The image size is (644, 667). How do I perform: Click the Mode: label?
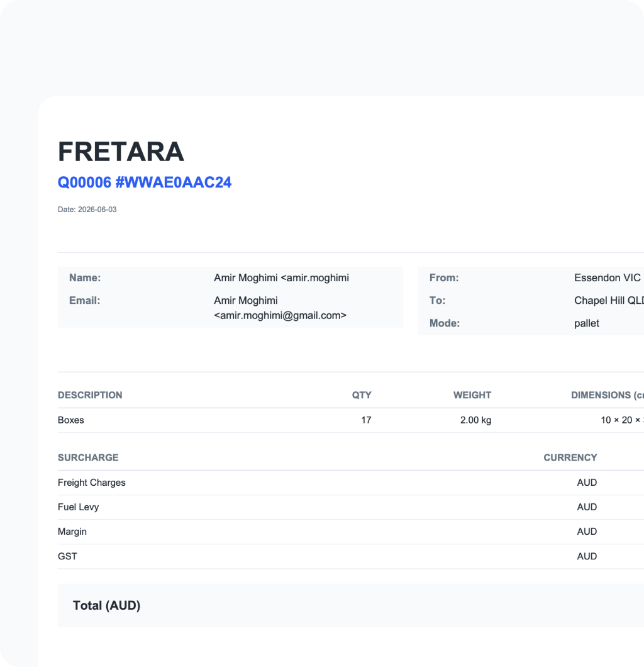[x=445, y=323]
